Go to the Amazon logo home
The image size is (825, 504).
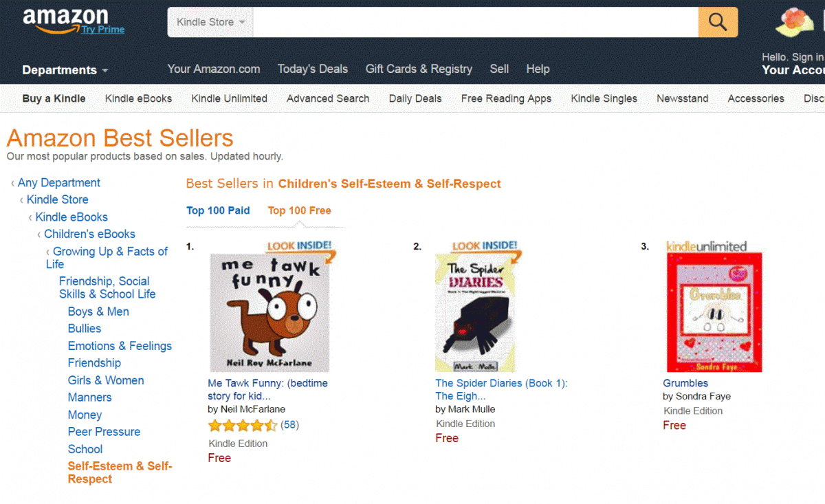tap(65, 19)
